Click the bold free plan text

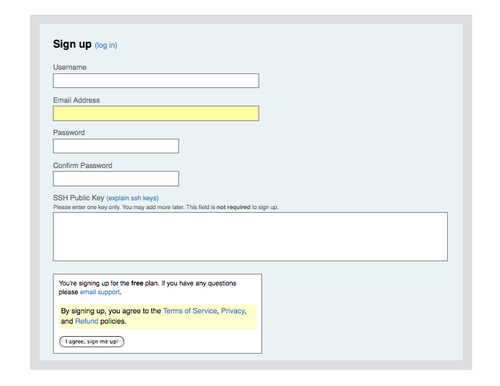137,283
